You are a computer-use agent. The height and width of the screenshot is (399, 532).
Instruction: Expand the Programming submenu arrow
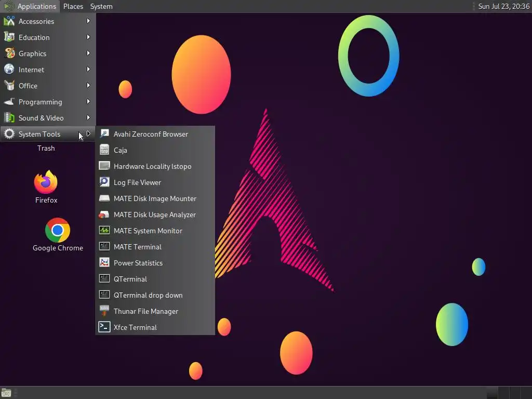(x=88, y=101)
